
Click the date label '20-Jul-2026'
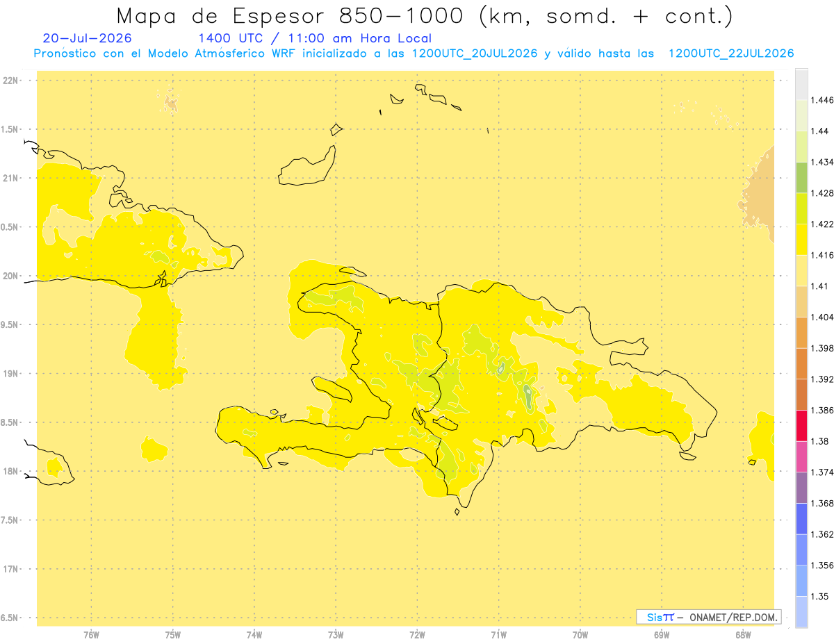click(x=87, y=38)
